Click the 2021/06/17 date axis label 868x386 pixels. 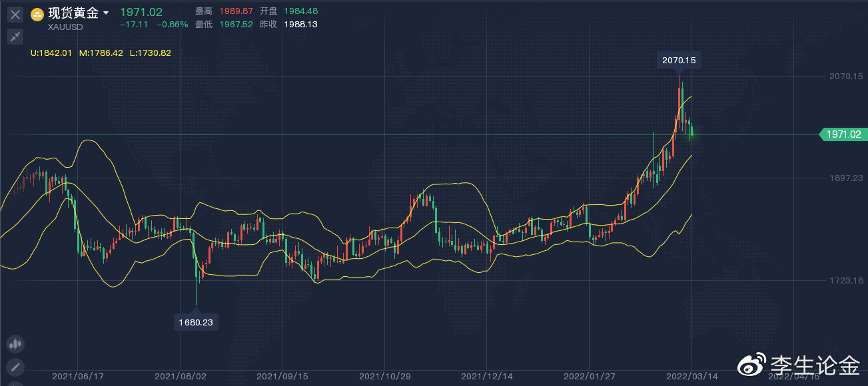tap(78, 377)
